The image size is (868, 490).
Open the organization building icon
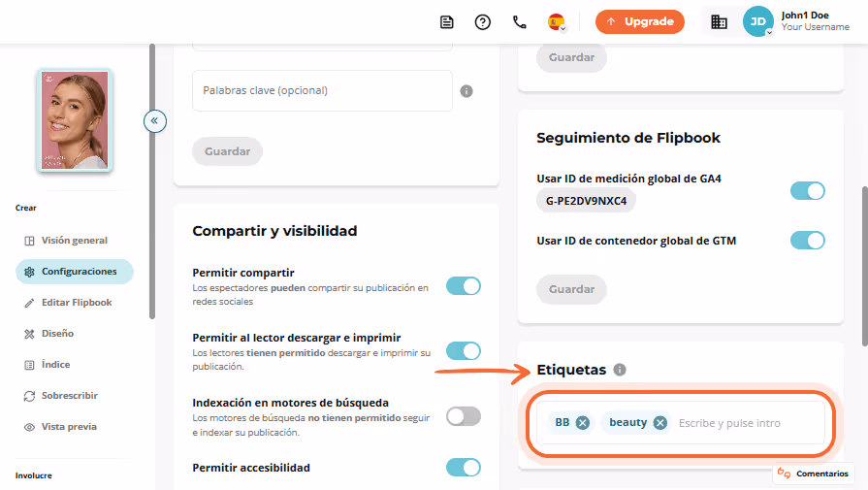(x=719, y=22)
